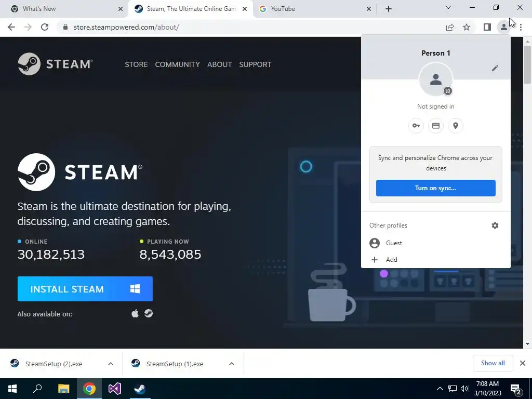Open the SteamSetup (1).exe download
This screenshot has width=532, height=399.
coord(175,364)
